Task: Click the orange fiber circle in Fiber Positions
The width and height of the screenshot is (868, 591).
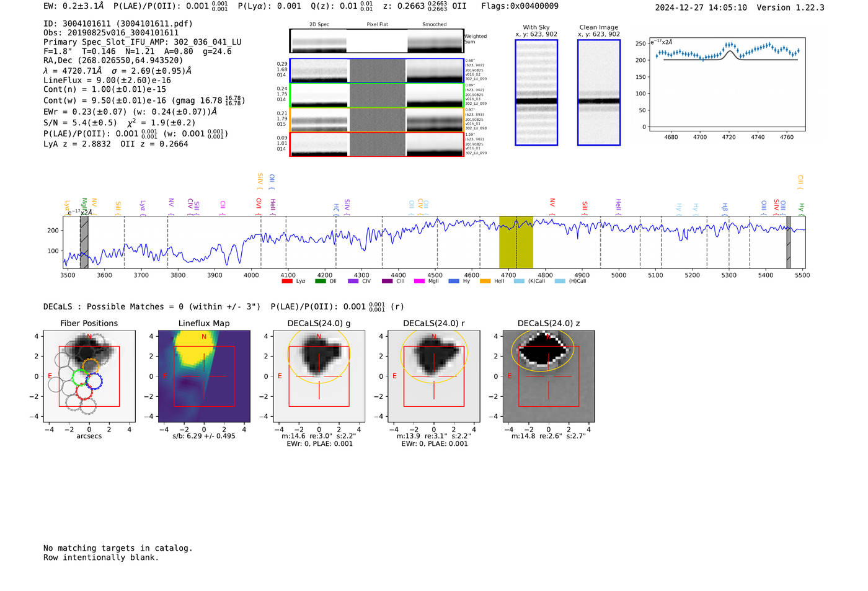Action: [91, 366]
